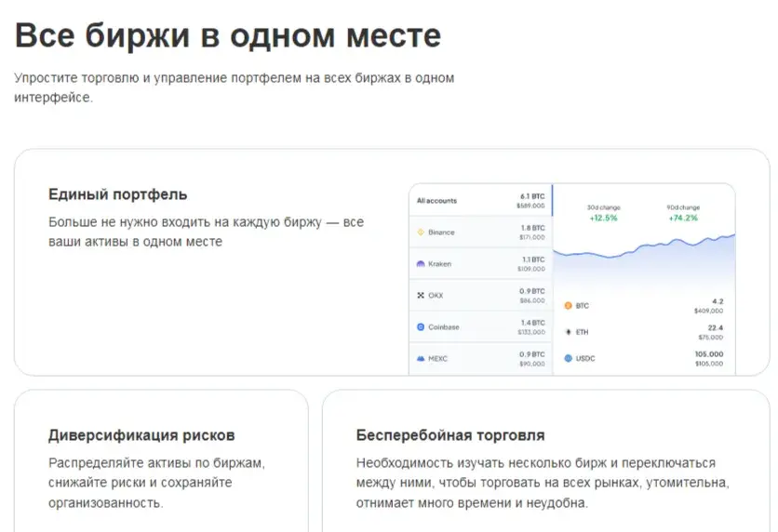Click the 1.1 BTC Kraken balance
778x532 pixels.
pos(533,259)
